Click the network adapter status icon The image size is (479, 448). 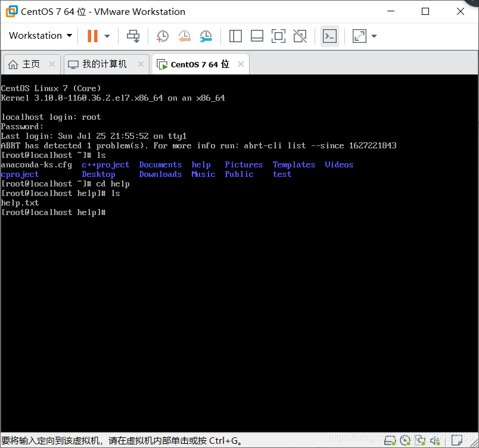tap(420, 440)
